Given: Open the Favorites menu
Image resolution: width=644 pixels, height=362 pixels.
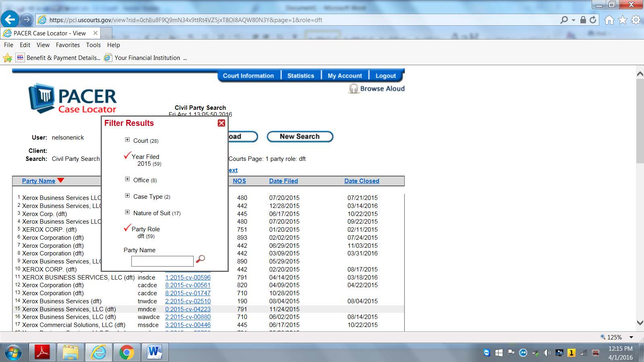Looking at the screenshot, I should (x=68, y=45).
